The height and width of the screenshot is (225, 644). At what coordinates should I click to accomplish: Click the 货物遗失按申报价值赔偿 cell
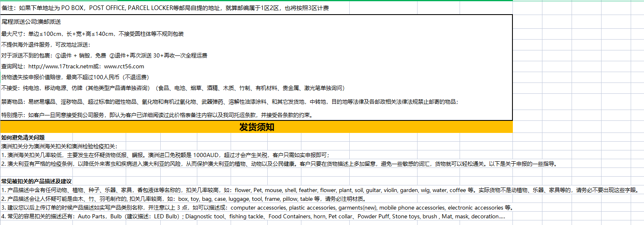[x=75, y=77]
